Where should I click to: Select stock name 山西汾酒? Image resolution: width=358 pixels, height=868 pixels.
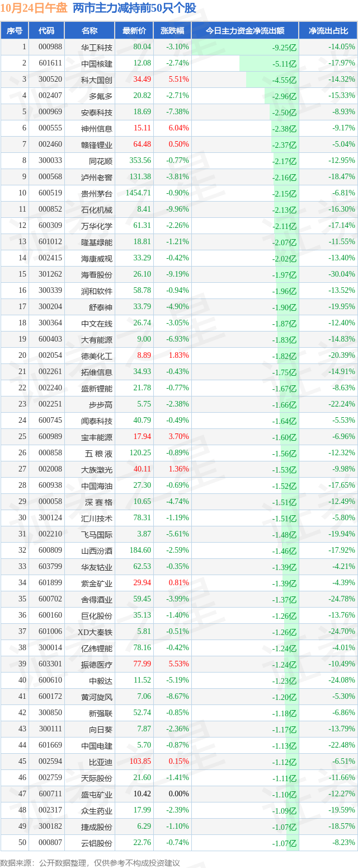[97, 550]
